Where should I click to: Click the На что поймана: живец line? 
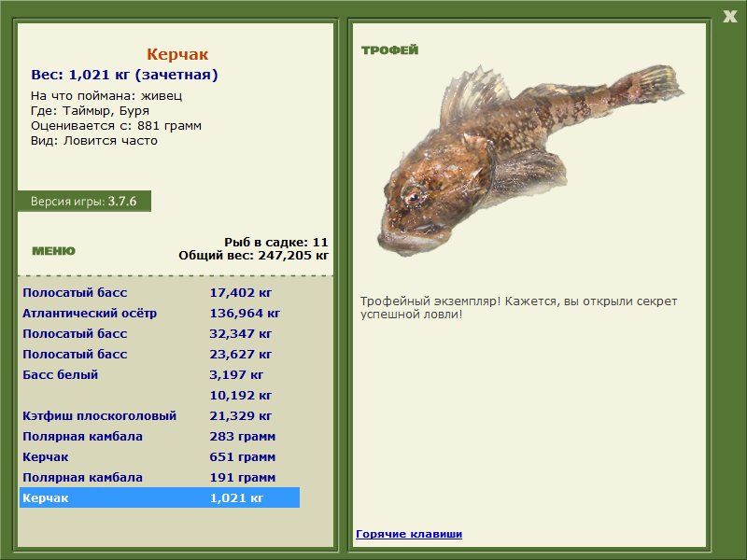pyautogui.click(x=106, y=96)
